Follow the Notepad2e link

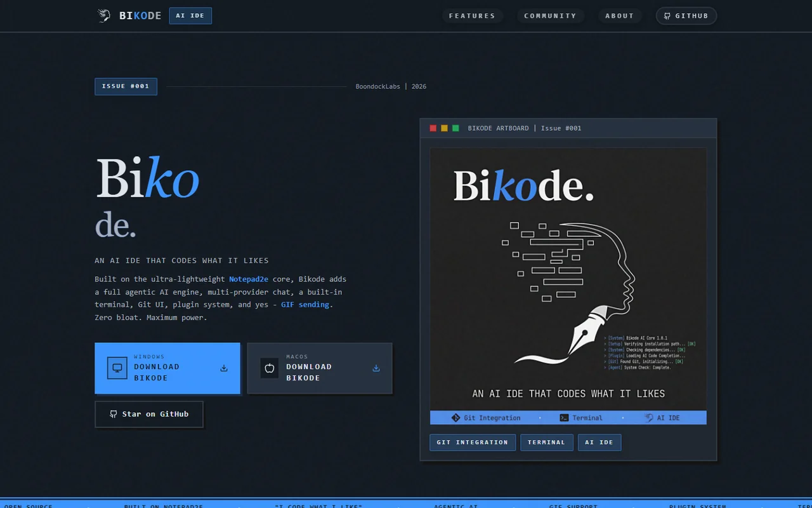pos(249,279)
